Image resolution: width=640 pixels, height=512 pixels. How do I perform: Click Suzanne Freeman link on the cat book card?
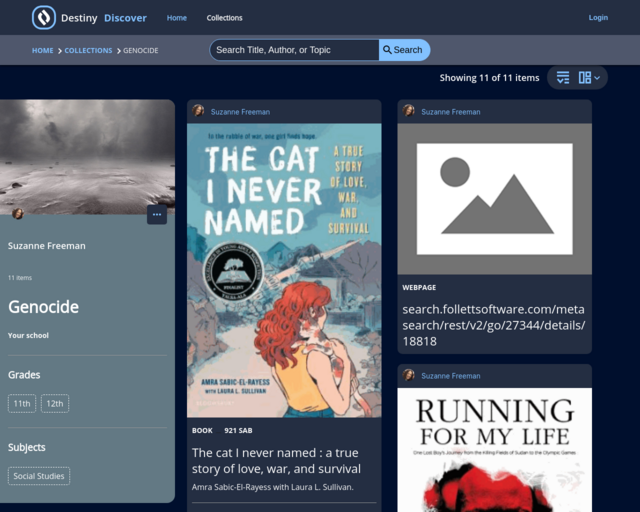[x=240, y=112]
